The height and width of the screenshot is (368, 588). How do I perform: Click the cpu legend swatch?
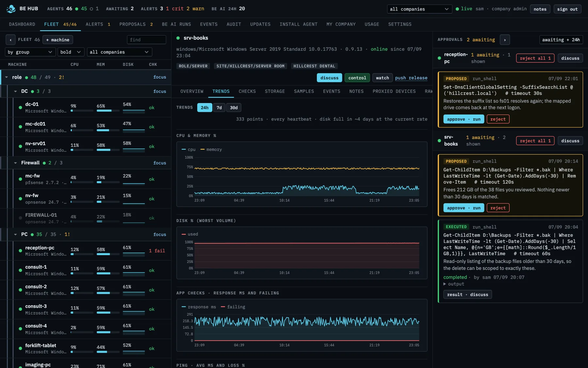[184, 149]
